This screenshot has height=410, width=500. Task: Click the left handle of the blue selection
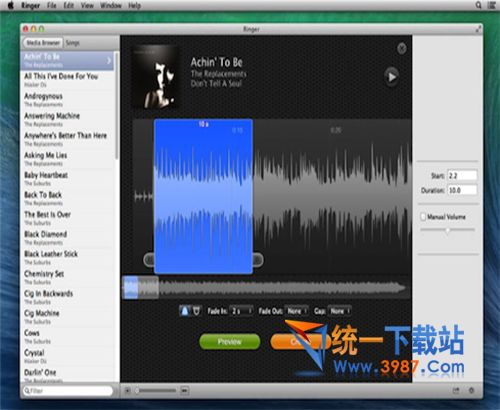149,259
